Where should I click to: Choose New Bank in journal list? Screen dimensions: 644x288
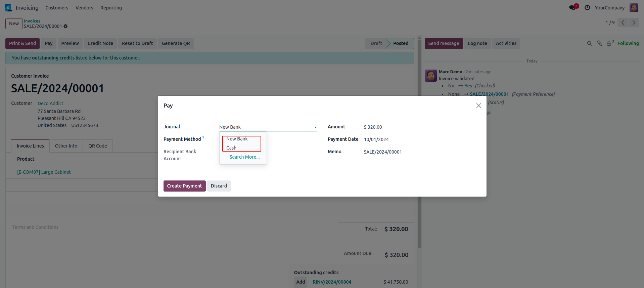click(237, 139)
